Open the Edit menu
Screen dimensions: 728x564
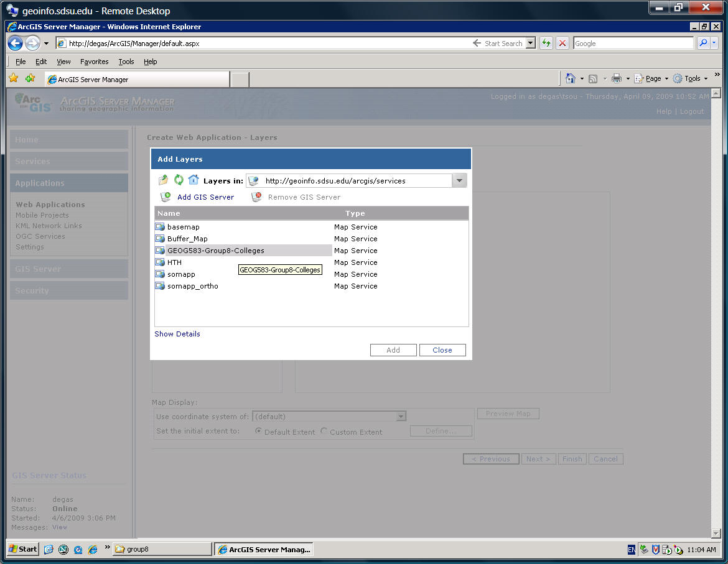[41, 62]
